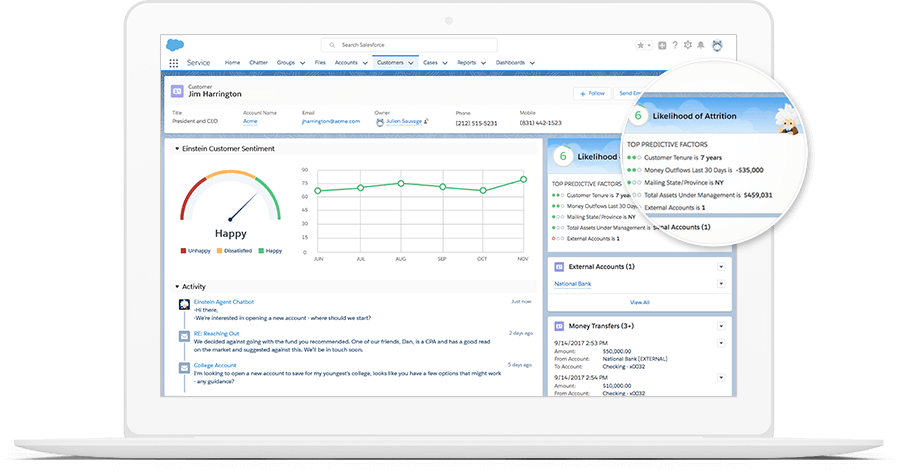Open the Julien Sauvage owner link
900x470 pixels.
click(x=404, y=121)
